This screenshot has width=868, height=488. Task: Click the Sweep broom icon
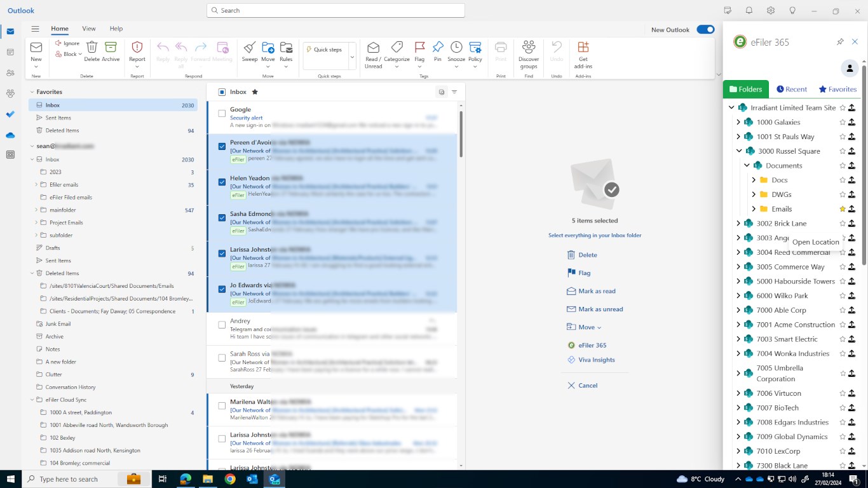(250, 48)
